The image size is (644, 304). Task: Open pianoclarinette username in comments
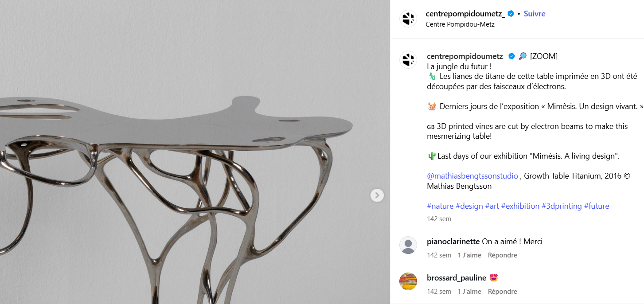[453, 242]
